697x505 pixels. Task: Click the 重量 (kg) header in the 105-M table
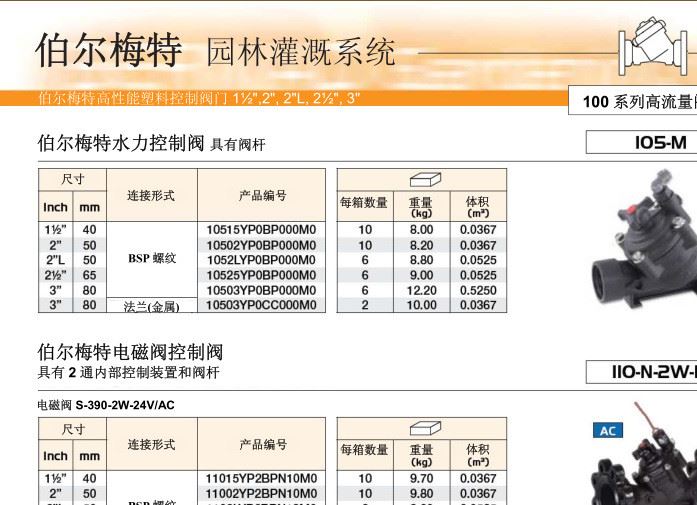[x=421, y=207]
